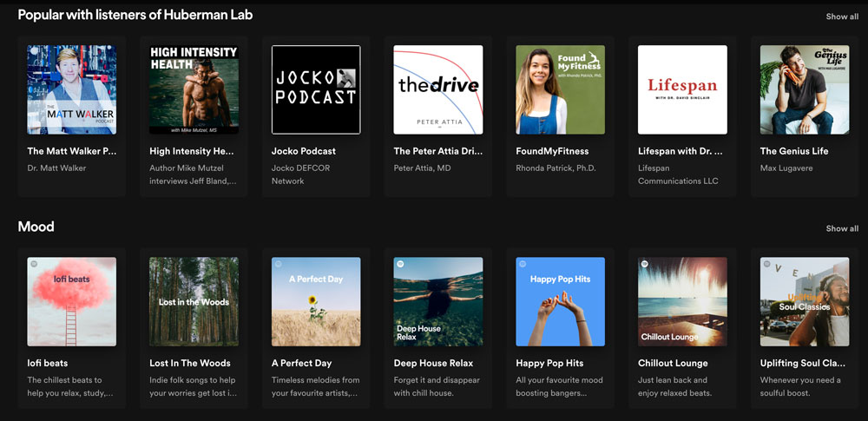Click 'Author Mike Mutzel interviews Jeff Bland' text
Image resolution: width=868 pixels, height=421 pixels.
click(x=194, y=174)
